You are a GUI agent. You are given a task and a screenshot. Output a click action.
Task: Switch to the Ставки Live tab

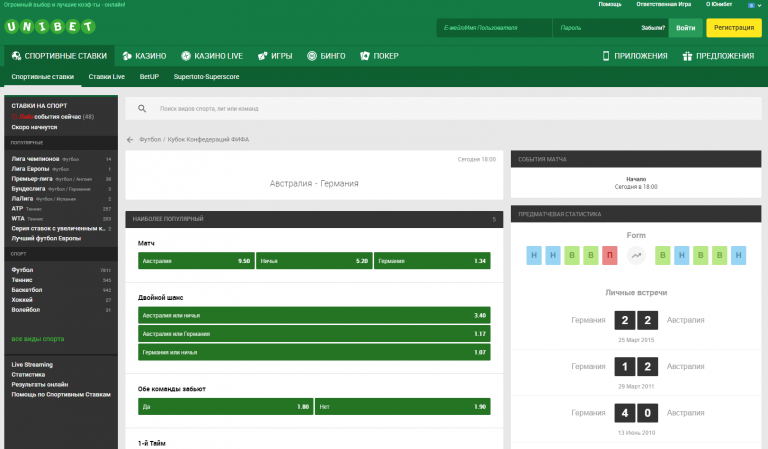107,77
